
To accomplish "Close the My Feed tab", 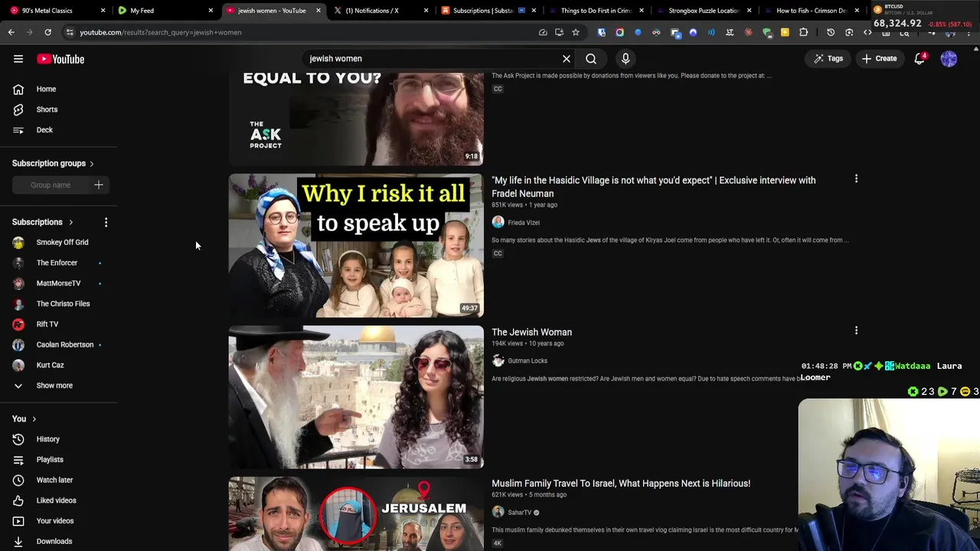I will click(x=211, y=11).
